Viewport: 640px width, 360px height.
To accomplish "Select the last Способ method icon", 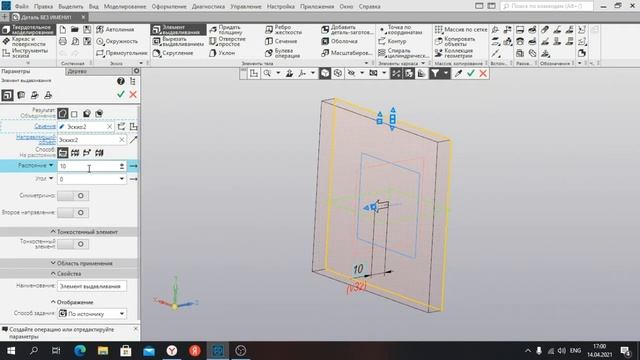I will click(99, 153).
